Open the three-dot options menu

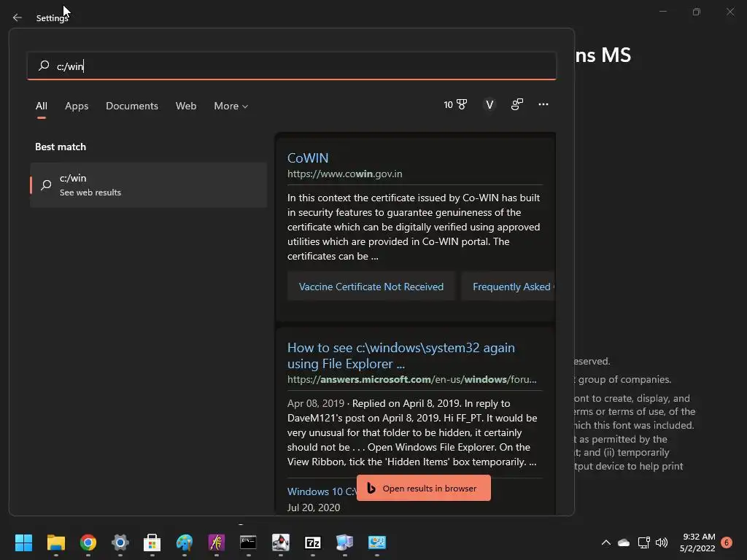[543, 104]
